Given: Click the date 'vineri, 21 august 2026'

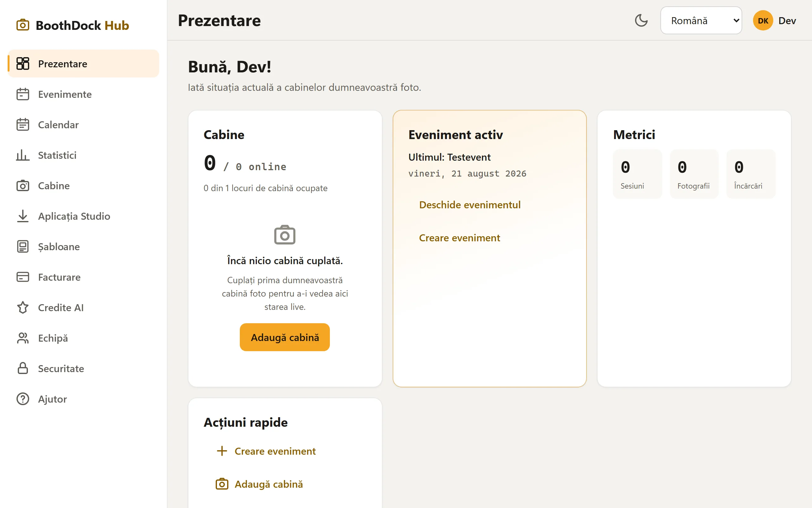Looking at the screenshot, I should [x=468, y=173].
